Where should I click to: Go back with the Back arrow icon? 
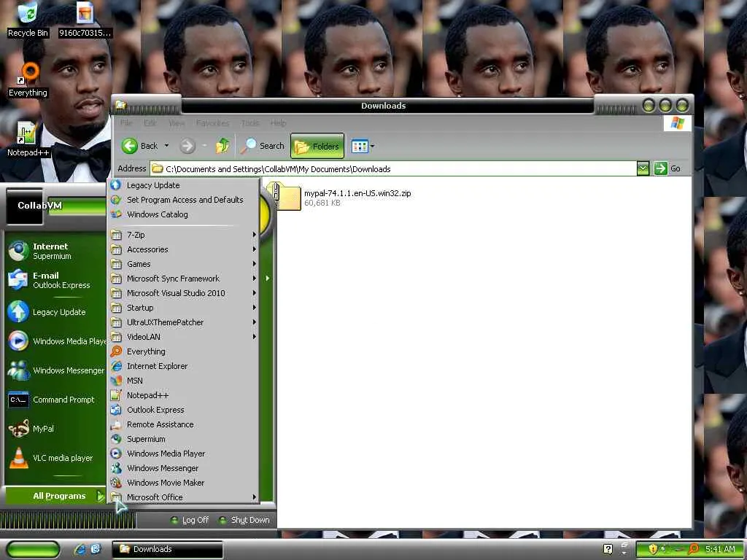pos(130,146)
